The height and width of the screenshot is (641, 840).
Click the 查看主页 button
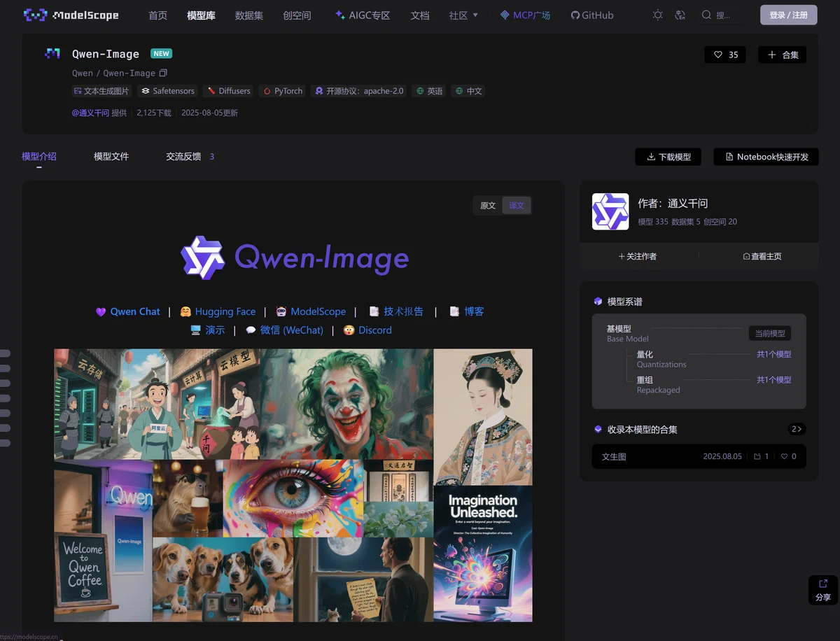click(x=762, y=256)
